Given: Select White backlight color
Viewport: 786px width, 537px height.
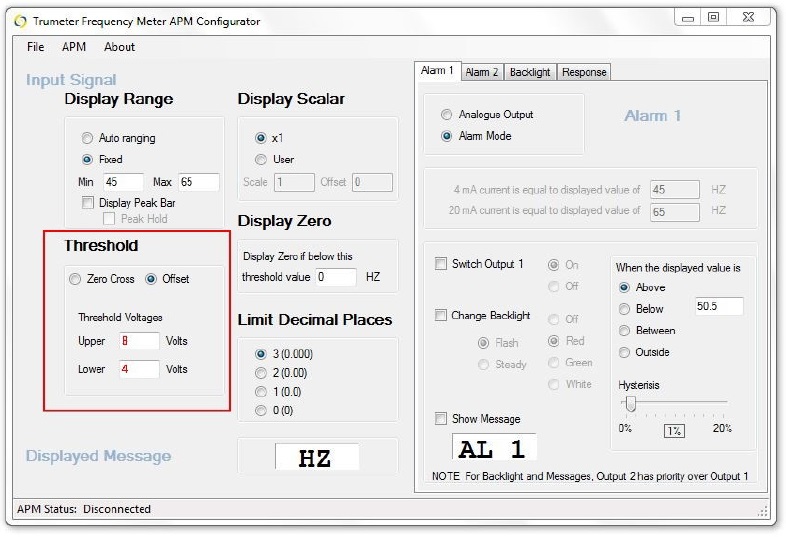Looking at the screenshot, I should 553,384.
